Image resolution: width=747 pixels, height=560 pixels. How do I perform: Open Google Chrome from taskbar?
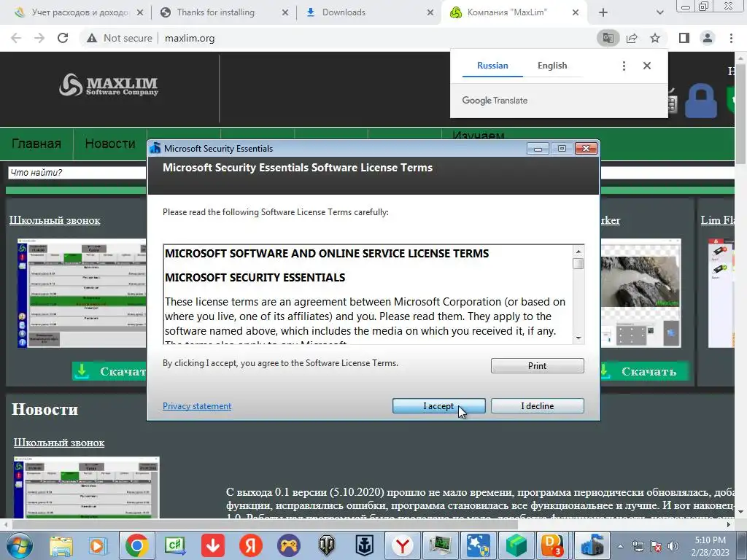tap(136, 545)
